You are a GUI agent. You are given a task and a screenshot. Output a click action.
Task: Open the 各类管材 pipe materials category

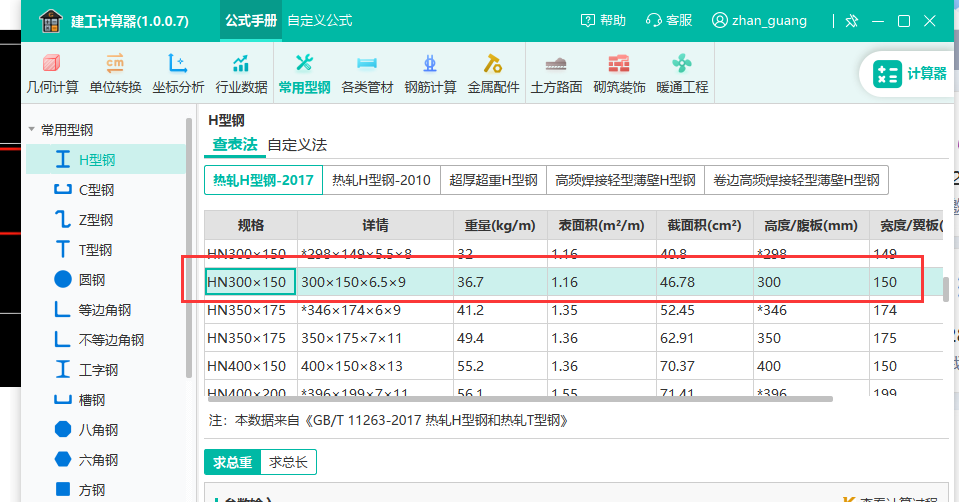coord(367,73)
